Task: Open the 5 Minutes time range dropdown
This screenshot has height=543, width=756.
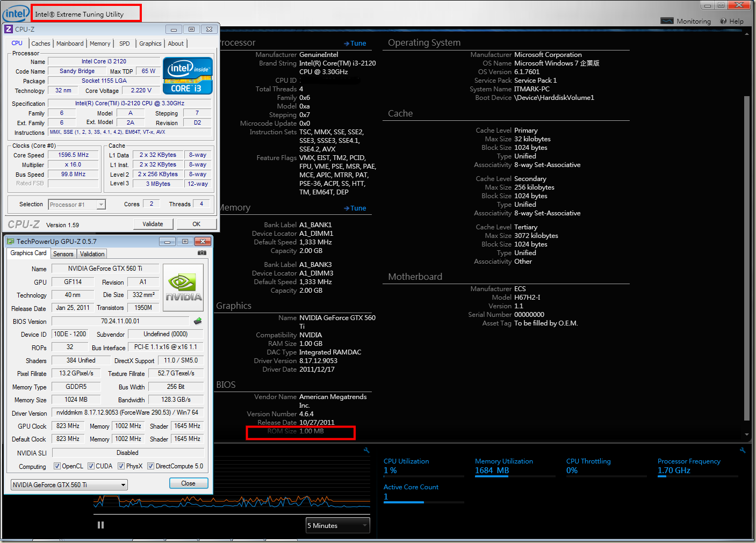Action: tap(338, 525)
